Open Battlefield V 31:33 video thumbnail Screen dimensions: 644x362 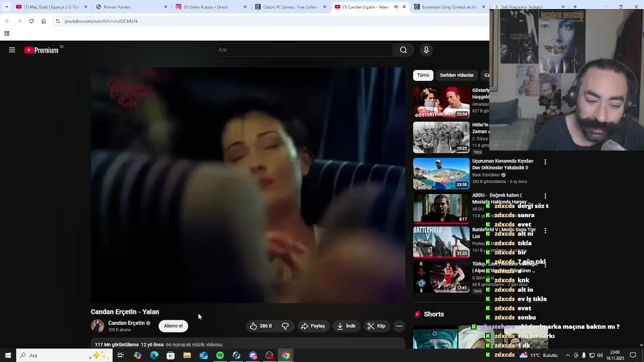click(441, 242)
